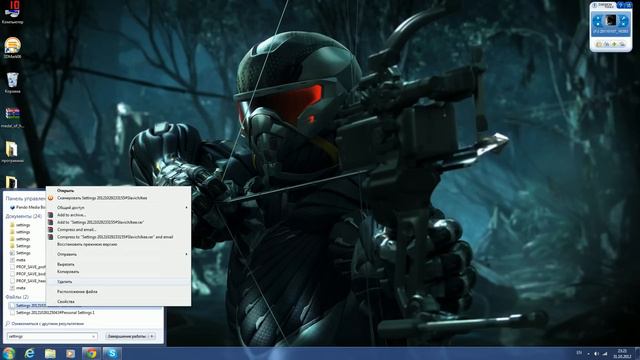
Task: Click the WinRAR icon beside Compress and email
Action: click(51, 229)
